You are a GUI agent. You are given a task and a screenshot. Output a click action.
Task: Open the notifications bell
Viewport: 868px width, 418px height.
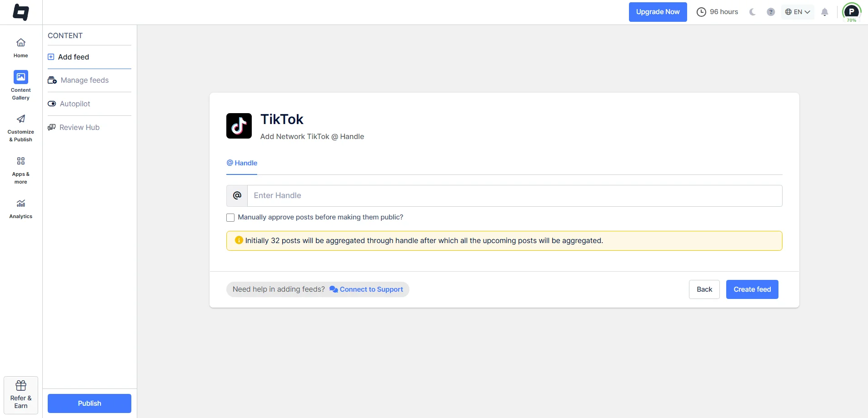click(x=824, y=12)
